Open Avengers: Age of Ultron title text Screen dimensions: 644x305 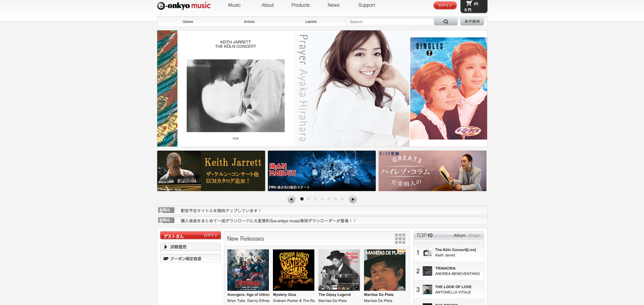tap(248, 295)
